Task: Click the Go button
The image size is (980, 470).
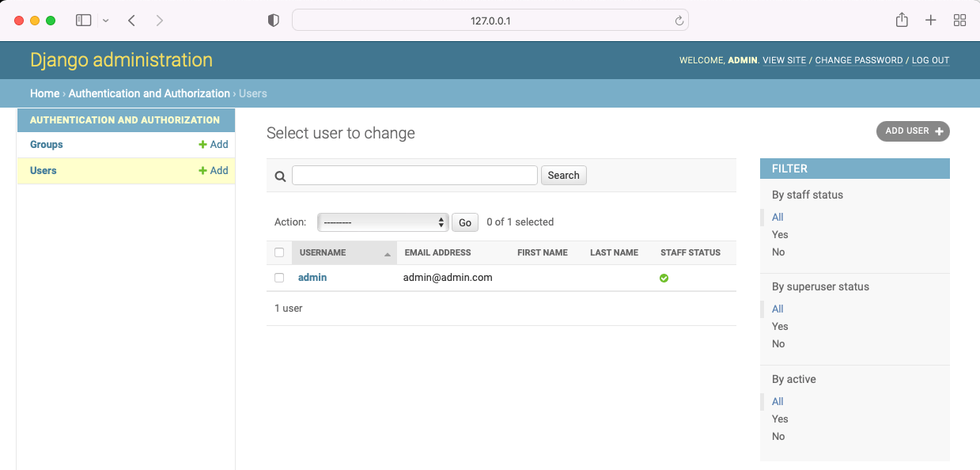Action: [x=465, y=222]
